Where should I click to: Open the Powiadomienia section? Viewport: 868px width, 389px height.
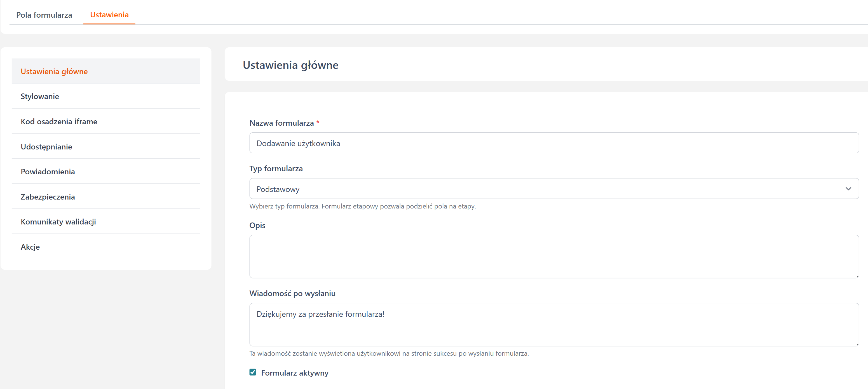click(48, 172)
